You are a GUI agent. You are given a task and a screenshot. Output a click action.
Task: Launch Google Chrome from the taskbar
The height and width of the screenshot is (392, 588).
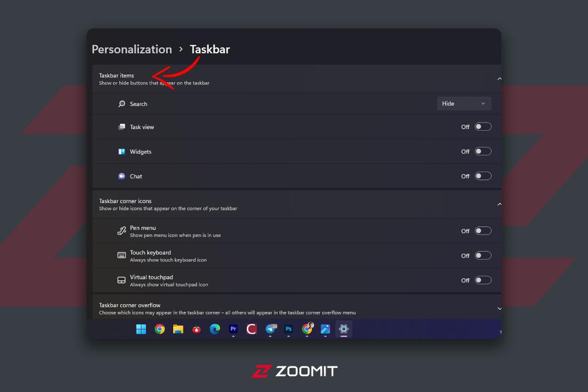(160, 329)
